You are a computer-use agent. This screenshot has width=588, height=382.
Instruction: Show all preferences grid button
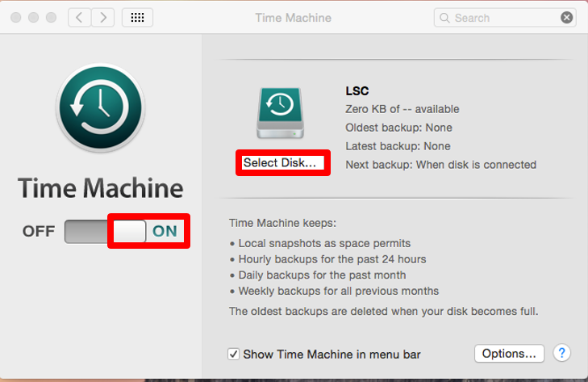pyautogui.click(x=137, y=18)
